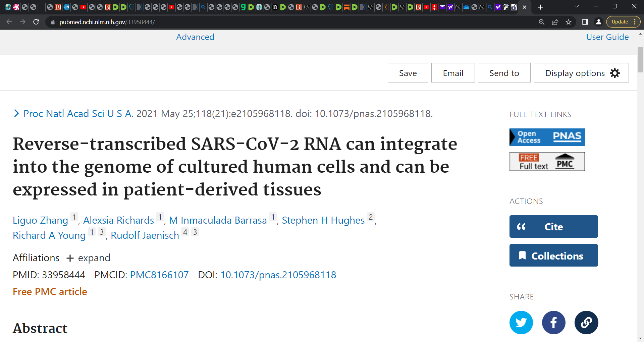The width and height of the screenshot is (644, 342).
Task: Open PNAS Open Access full text
Action: tap(547, 137)
